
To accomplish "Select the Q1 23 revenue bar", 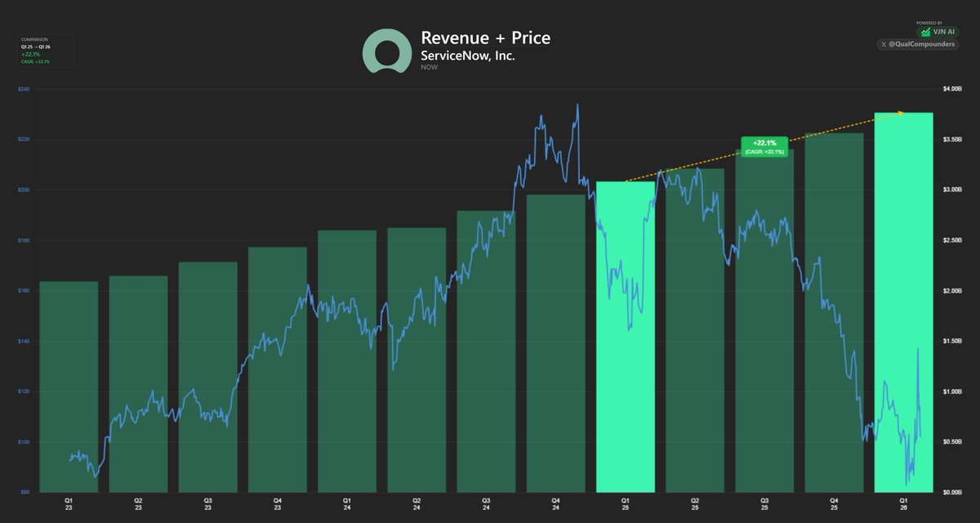I will click(69, 387).
